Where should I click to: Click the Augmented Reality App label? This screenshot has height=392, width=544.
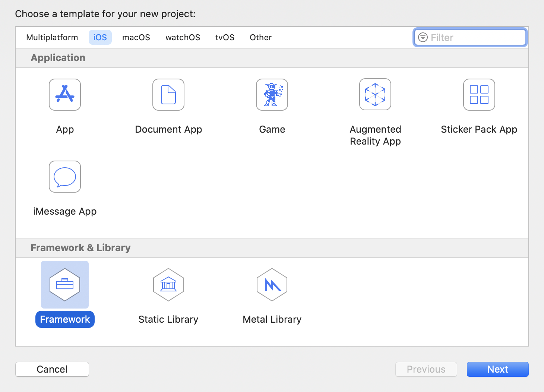376,135
